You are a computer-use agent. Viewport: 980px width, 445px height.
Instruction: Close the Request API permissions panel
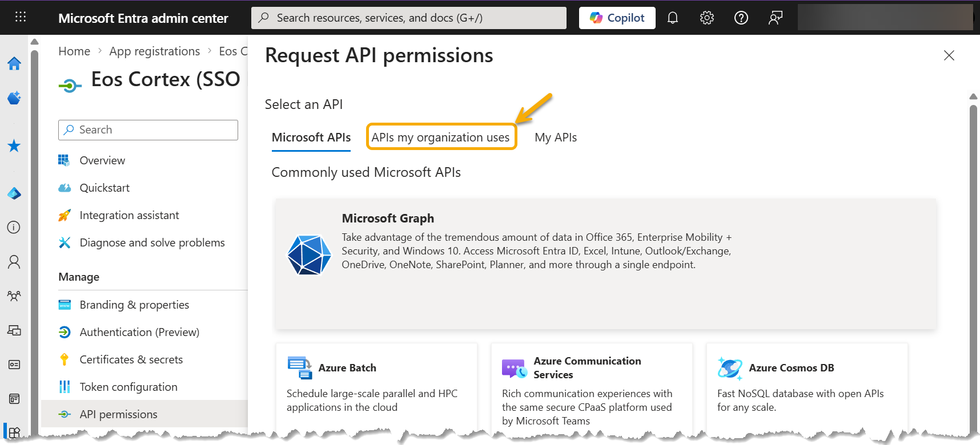point(949,55)
